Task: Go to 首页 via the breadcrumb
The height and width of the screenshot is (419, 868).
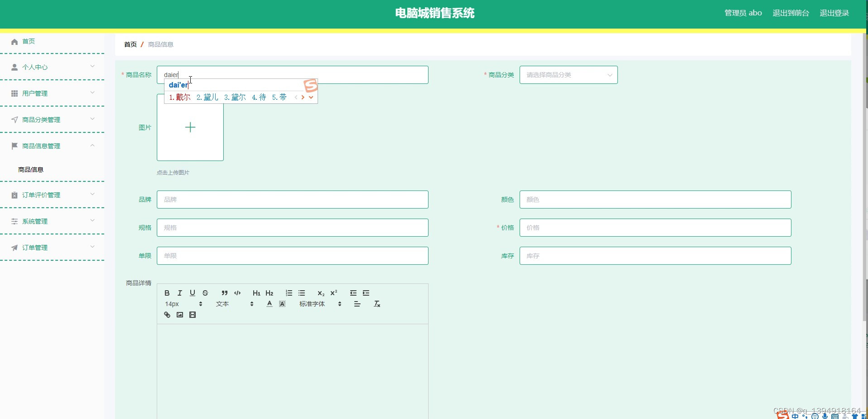Action: [x=130, y=44]
